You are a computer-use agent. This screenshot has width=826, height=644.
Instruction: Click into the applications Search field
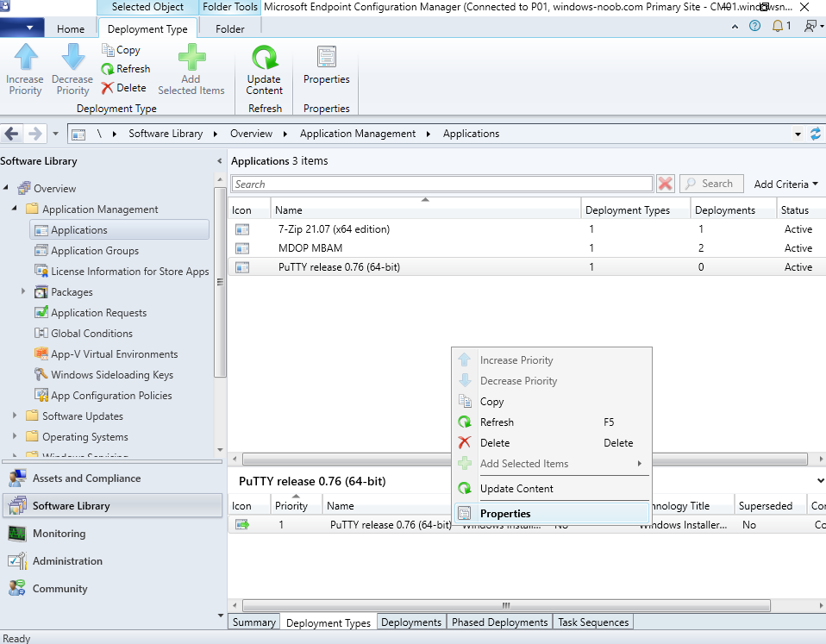[x=442, y=184]
